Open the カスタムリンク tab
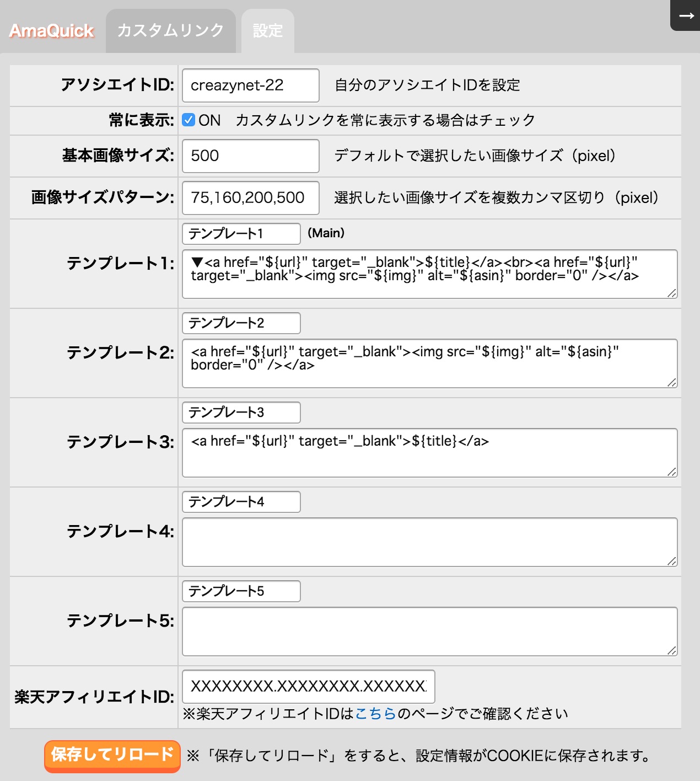700x781 pixels. pyautogui.click(x=170, y=30)
